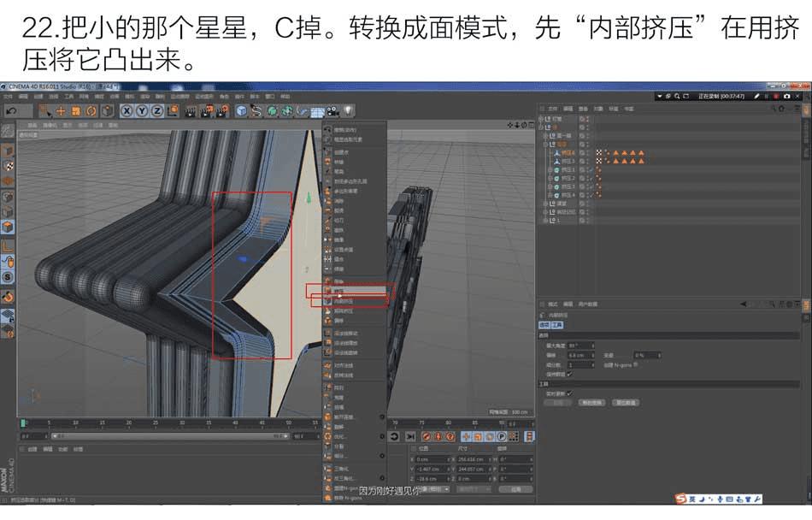Open the object coordinate mode dropdown
This screenshot has width=812, height=520.
[433, 489]
